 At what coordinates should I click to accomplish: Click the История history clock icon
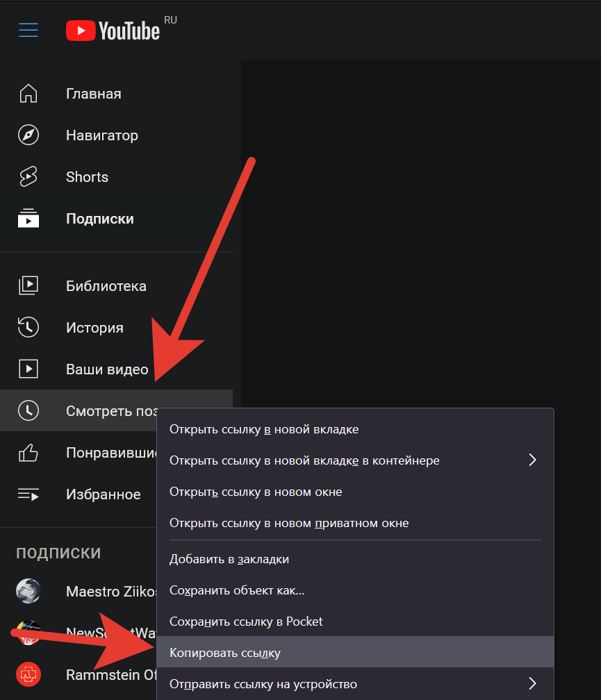28,328
